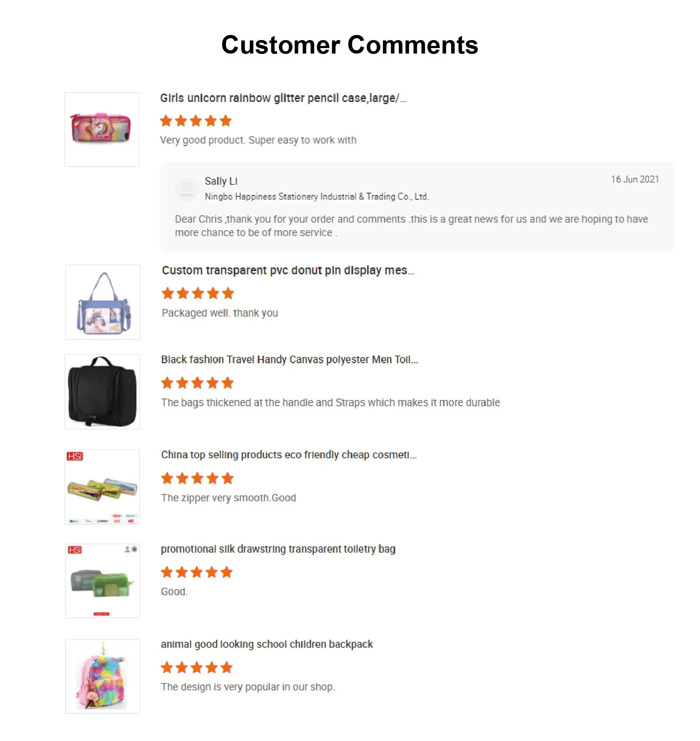This screenshot has height=741, width=700.
Task: Click the Sally Li reviewer name
Action: coord(221,181)
